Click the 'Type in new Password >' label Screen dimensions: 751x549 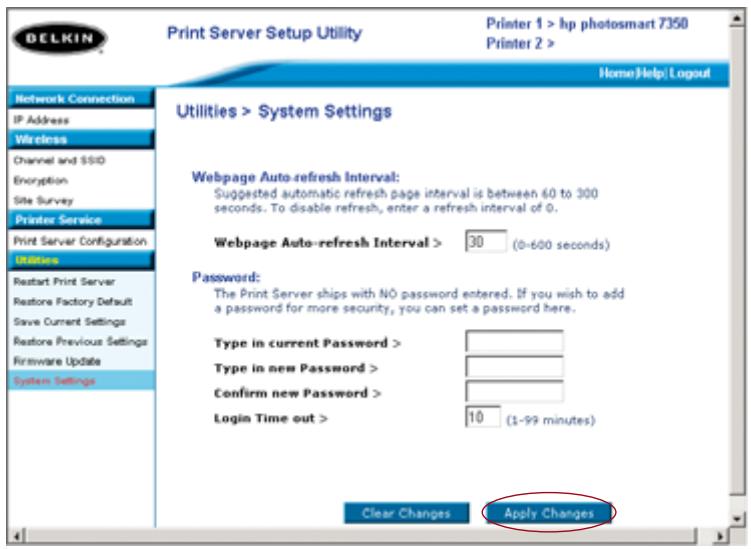(296, 368)
